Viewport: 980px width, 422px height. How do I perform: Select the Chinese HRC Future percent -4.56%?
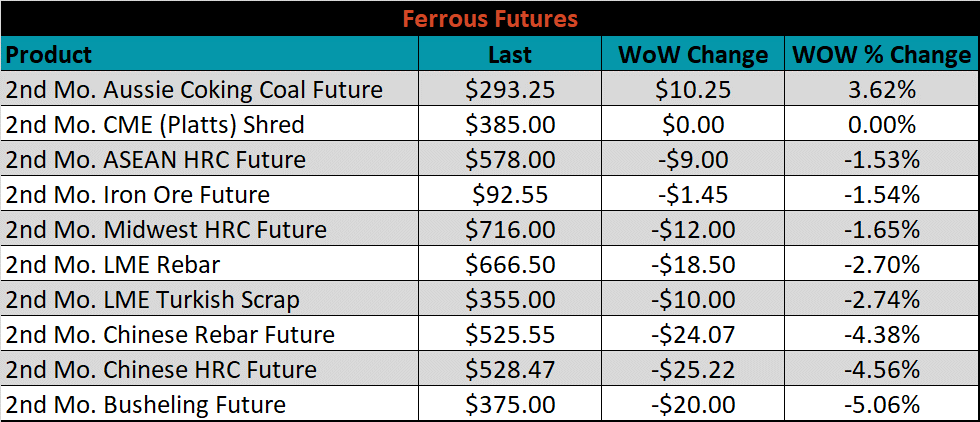click(x=882, y=369)
